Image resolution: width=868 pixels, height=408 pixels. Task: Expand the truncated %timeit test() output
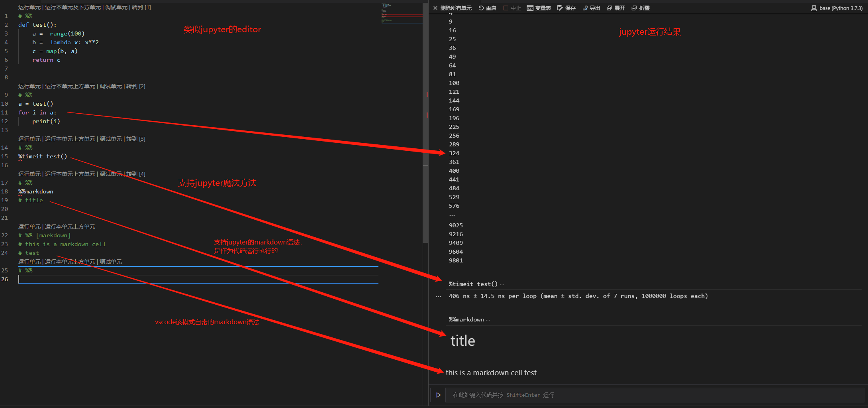pos(502,284)
